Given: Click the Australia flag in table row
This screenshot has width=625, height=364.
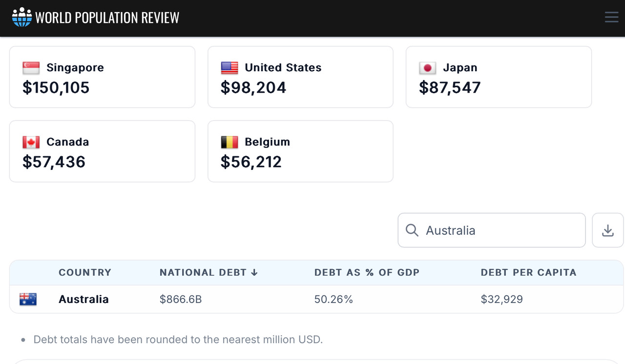Looking at the screenshot, I should point(28,299).
